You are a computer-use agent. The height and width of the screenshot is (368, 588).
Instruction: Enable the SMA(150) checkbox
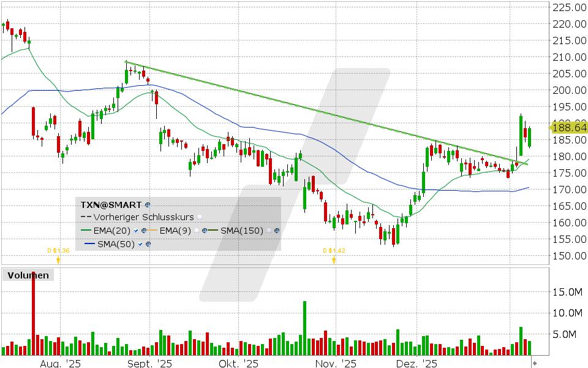click(x=268, y=231)
